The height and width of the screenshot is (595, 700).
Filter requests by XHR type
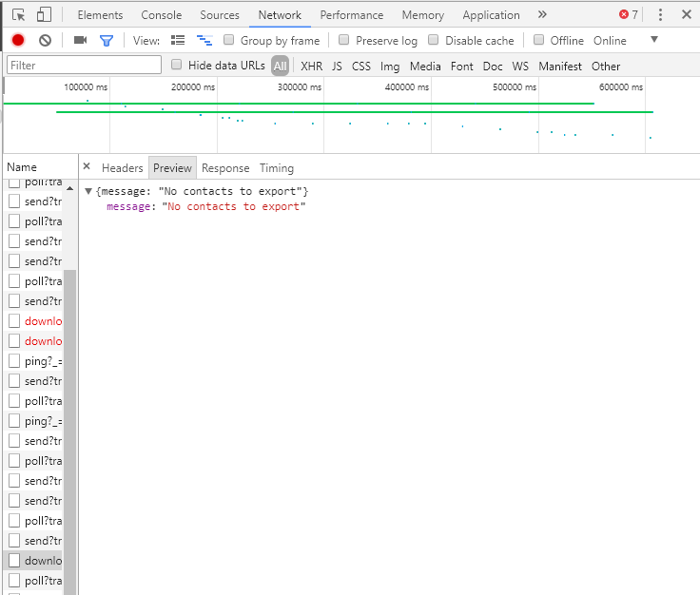coord(311,66)
